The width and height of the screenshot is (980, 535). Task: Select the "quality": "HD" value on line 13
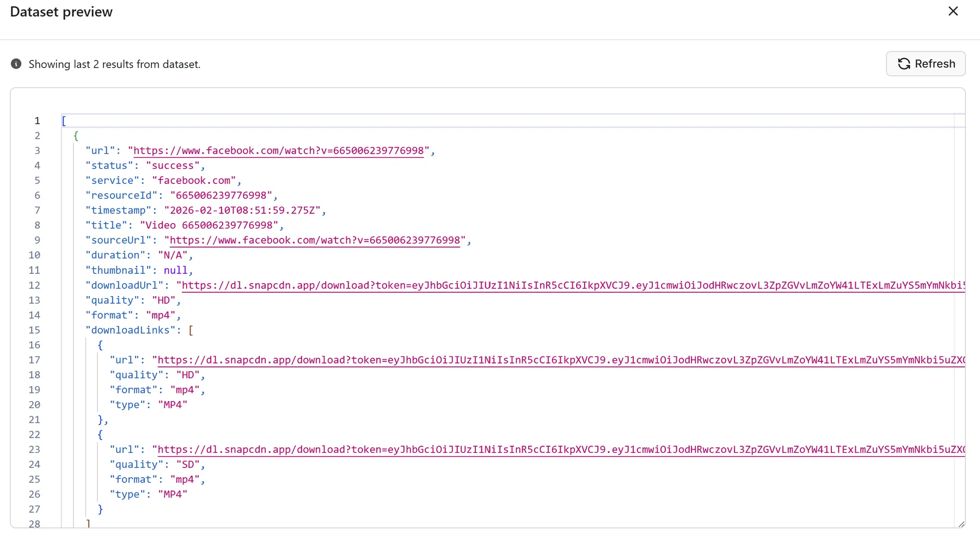click(x=167, y=300)
